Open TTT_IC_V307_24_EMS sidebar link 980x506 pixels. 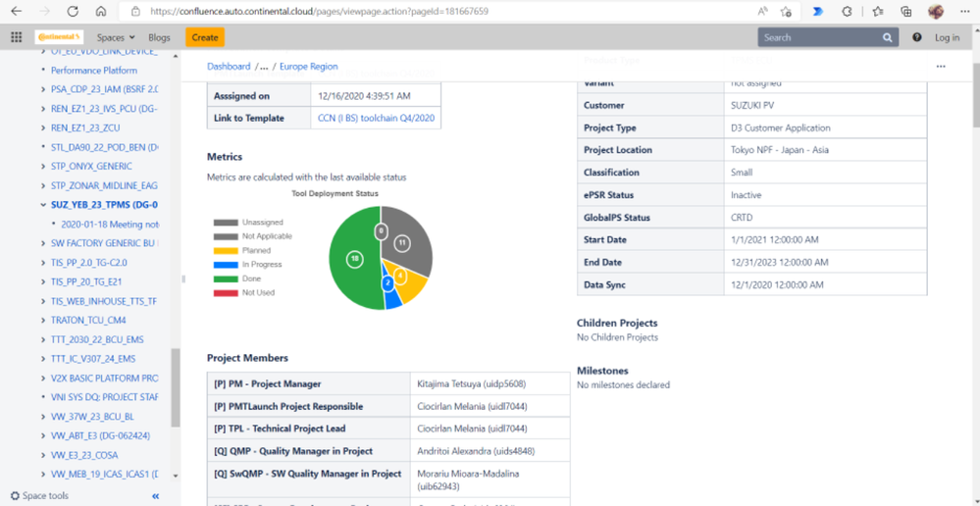[93, 359]
